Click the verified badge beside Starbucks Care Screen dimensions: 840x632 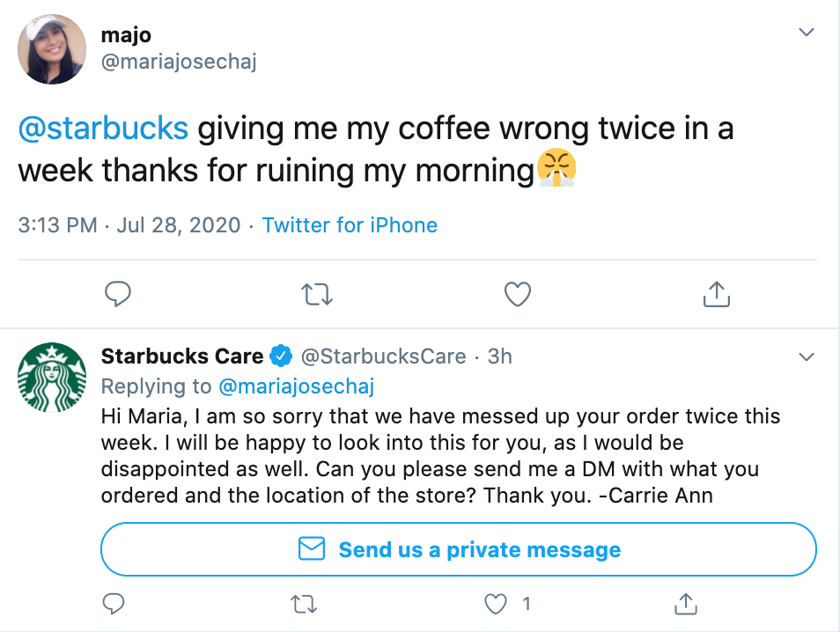(x=281, y=356)
